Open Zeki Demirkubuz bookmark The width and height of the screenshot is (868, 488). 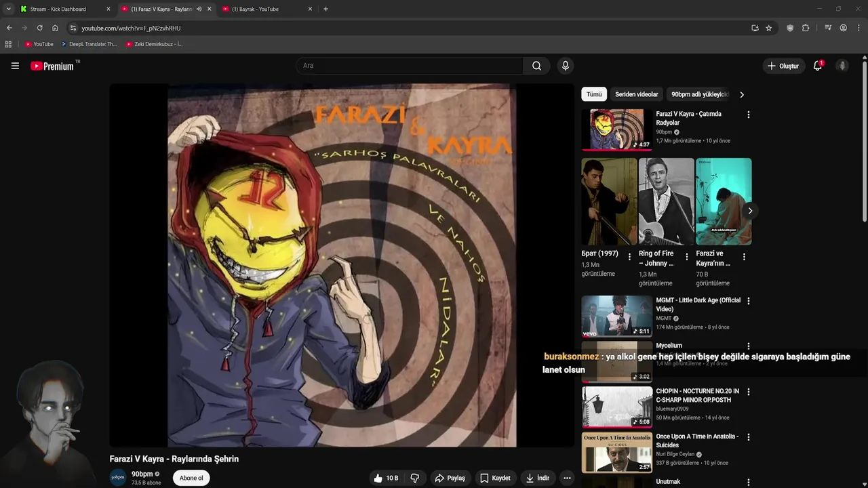154,44
